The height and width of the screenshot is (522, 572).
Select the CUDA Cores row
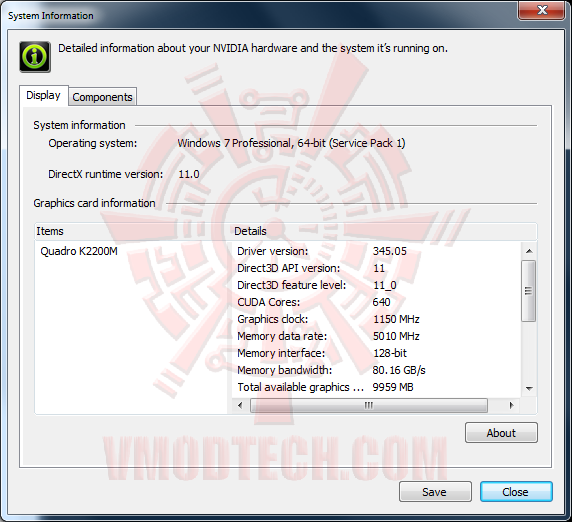(x=376, y=302)
